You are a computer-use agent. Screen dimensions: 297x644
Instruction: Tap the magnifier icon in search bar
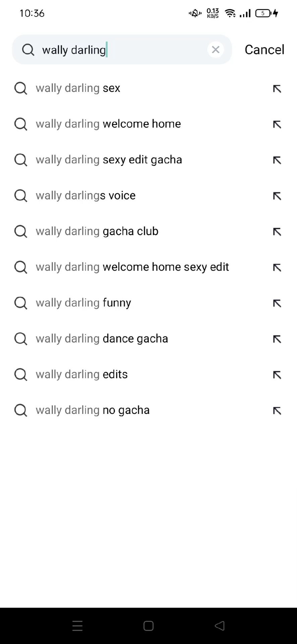(x=28, y=50)
